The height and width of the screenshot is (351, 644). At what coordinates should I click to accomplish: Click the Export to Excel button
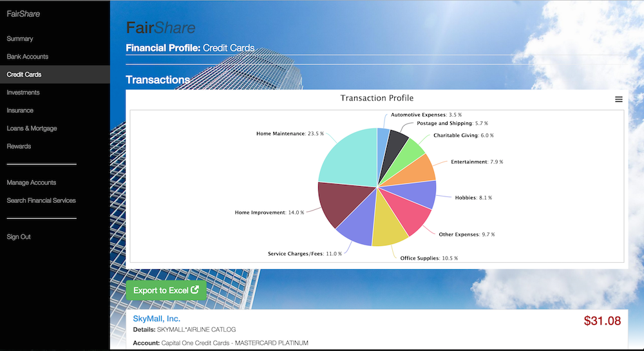tap(166, 290)
